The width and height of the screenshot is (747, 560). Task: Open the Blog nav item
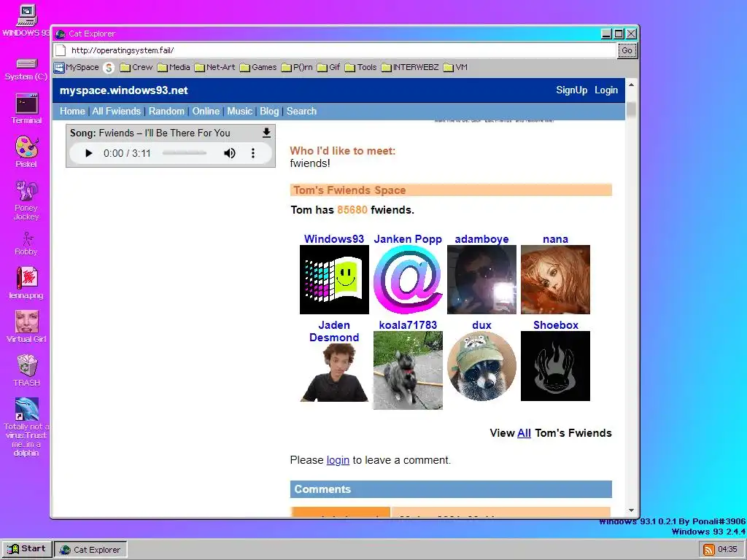click(269, 112)
